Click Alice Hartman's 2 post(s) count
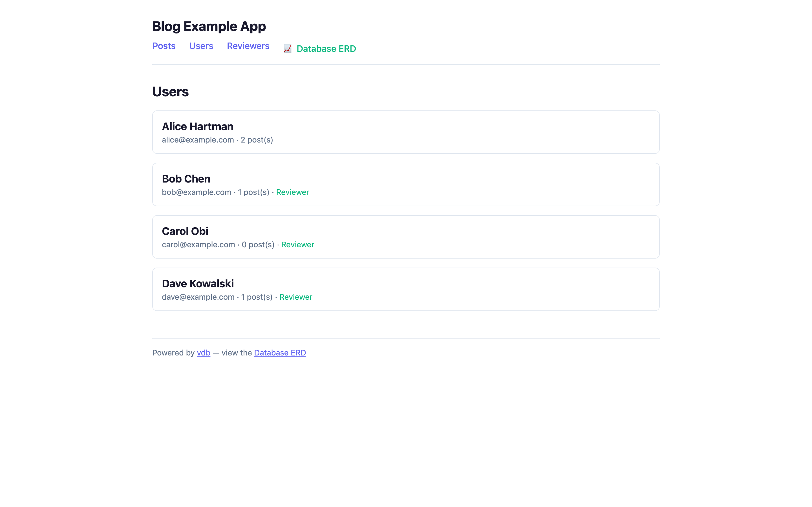Image resolution: width=812 pixels, height=507 pixels. (257, 140)
